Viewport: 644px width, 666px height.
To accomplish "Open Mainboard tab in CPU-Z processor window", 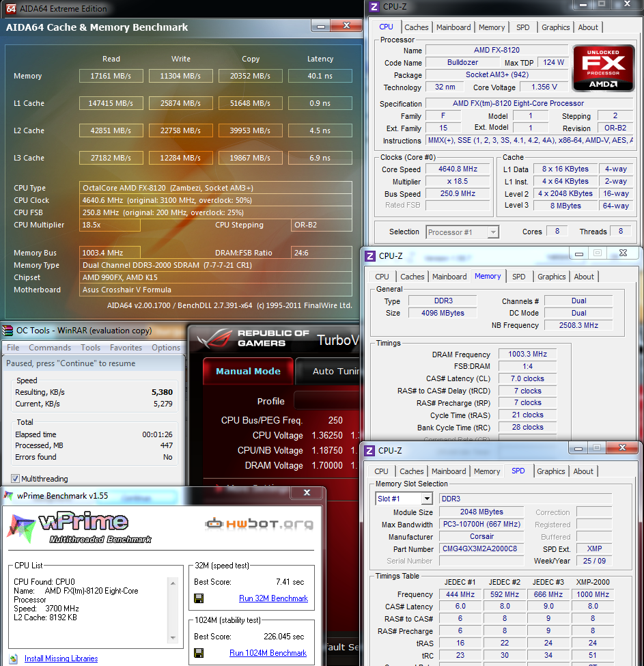I will 453,27.
